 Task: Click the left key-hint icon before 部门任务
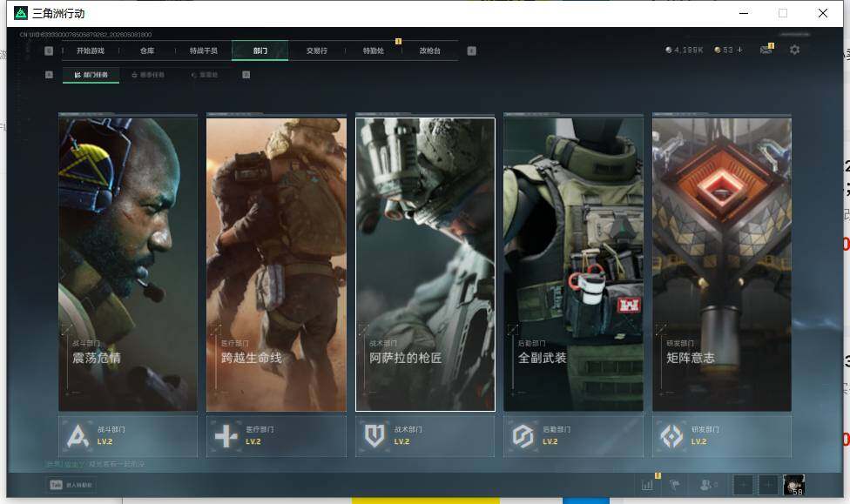pyautogui.click(x=49, y=75)
